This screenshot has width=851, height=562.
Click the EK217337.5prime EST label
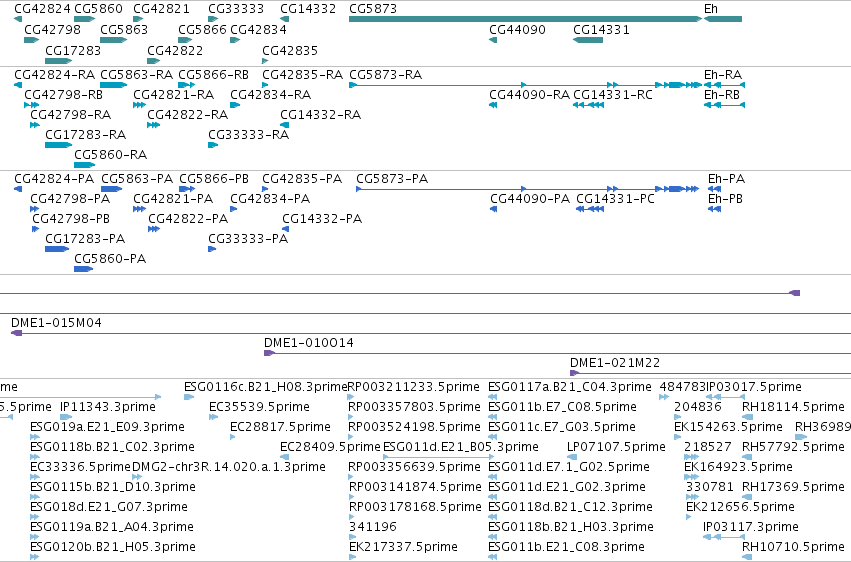(x=403, y=547)
